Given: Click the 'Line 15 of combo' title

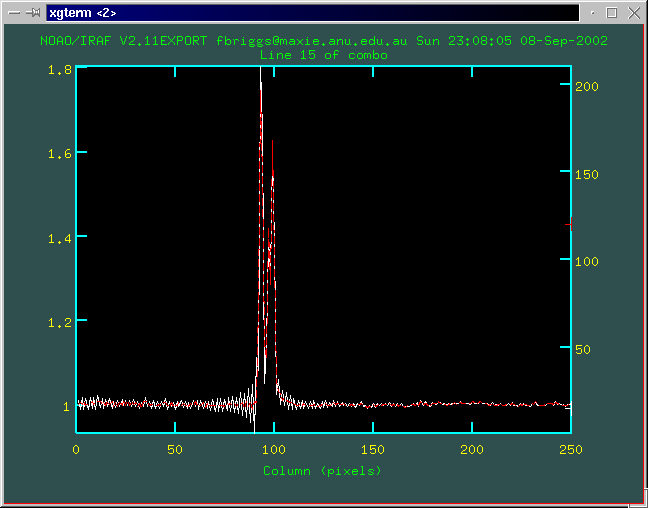Looking at the screenshot, I should 324,55.
